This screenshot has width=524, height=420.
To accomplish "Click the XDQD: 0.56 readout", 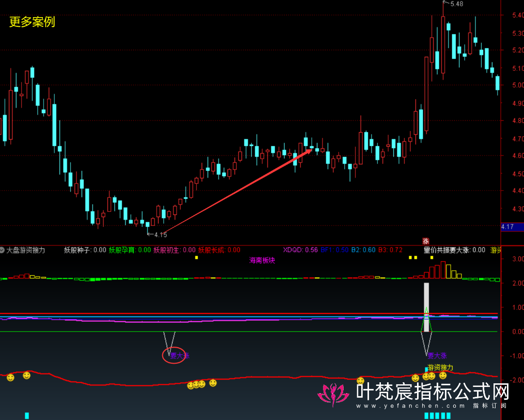I will 300,250.
